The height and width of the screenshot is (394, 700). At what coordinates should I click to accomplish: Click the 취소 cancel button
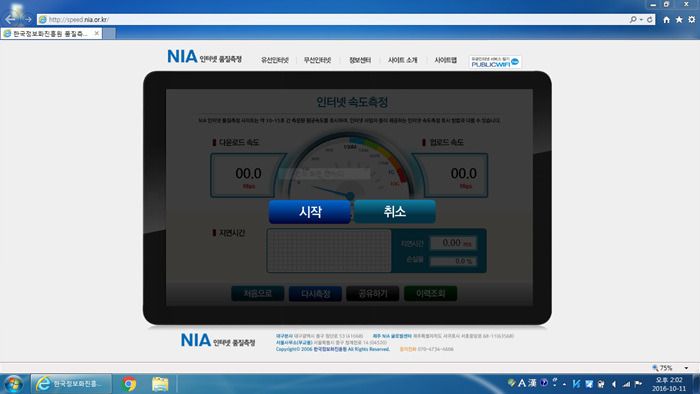click(395, 212)
